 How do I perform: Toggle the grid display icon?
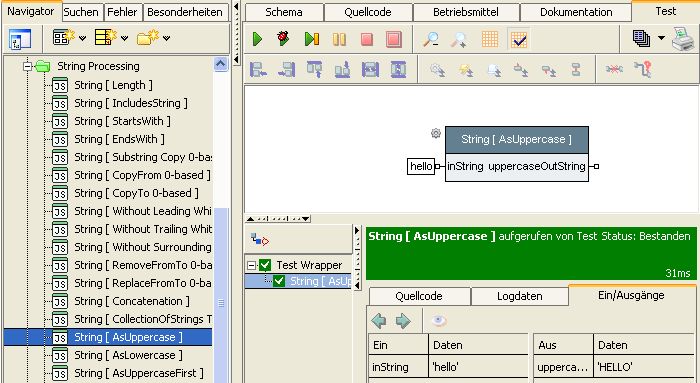tap(490, 39)
